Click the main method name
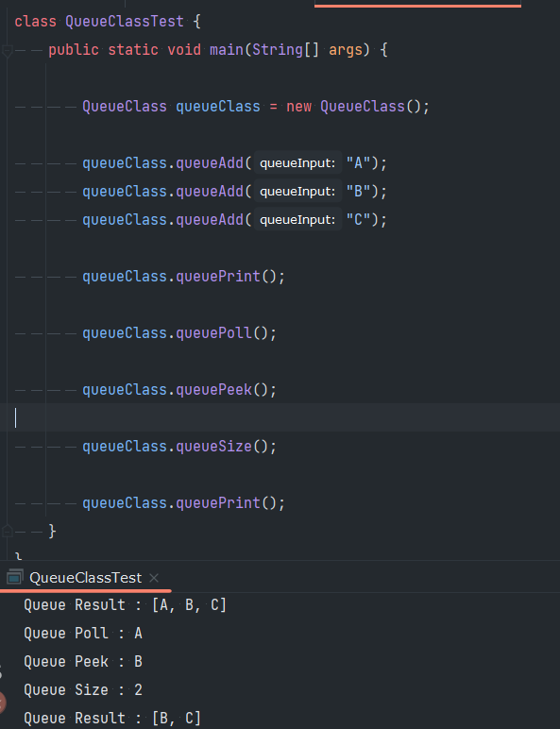560x729 pixels. pos(227,50)
